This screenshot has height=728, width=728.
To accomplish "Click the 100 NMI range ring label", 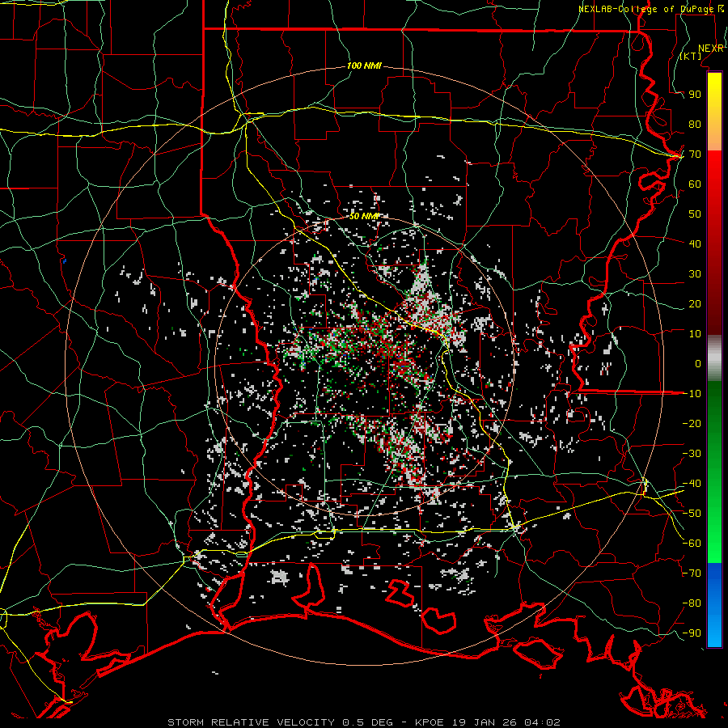I will tap(364, 66).
